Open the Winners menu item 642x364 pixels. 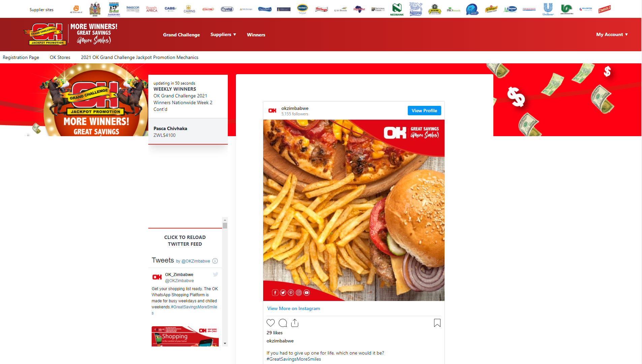click(256, 35)
